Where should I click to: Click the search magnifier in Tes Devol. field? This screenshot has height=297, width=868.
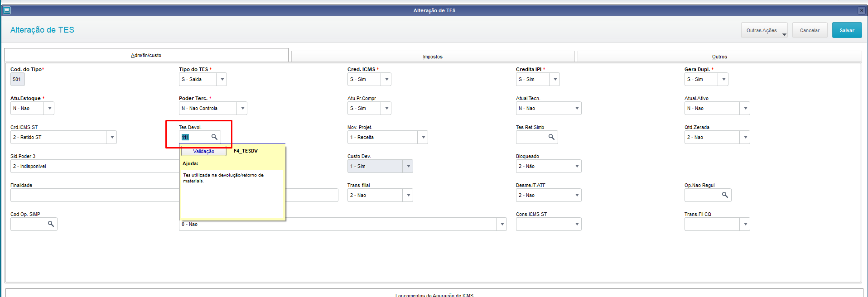click(x=214, y=137)
